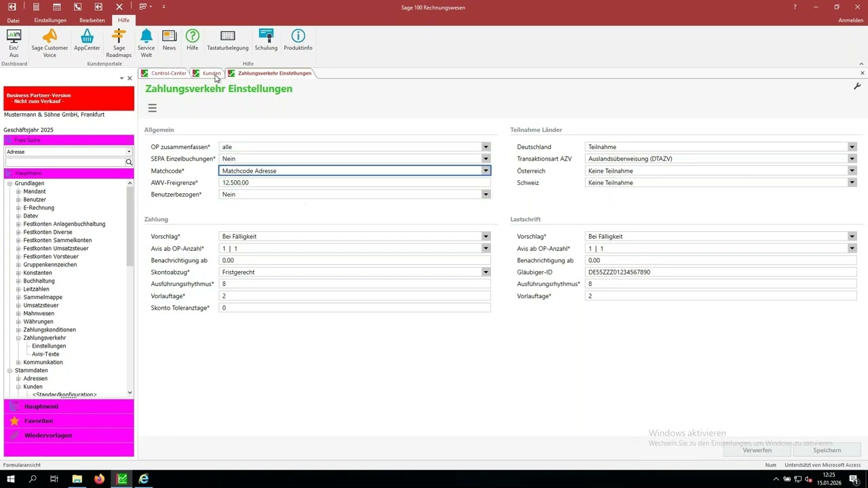The width and height of the screenshot is (868, 488).
Task: Open Firefox from the taskbar
Action: (x=100, y=479)
